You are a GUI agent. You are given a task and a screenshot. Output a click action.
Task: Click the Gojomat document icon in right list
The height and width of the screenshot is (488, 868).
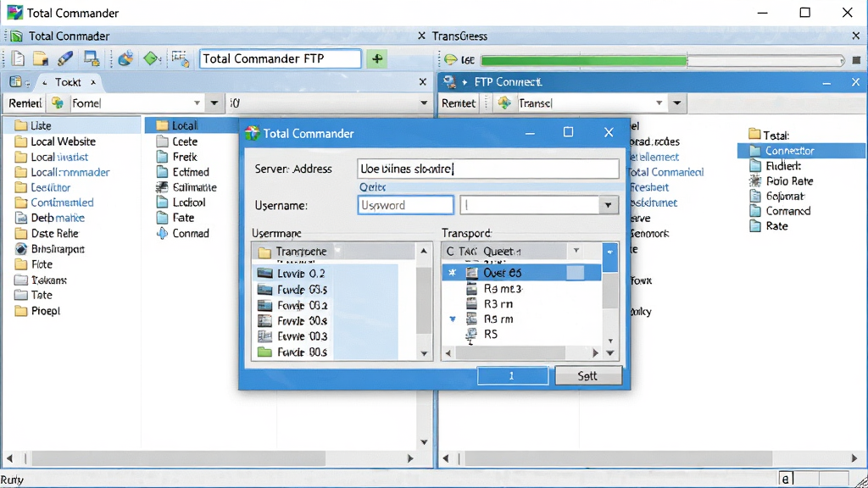755,196
